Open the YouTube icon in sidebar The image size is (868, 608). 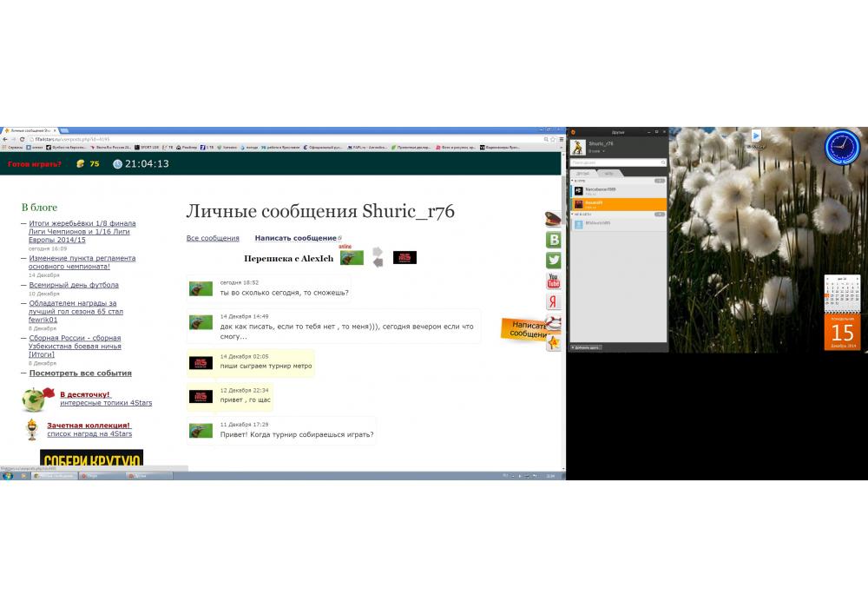click(553, 281)
